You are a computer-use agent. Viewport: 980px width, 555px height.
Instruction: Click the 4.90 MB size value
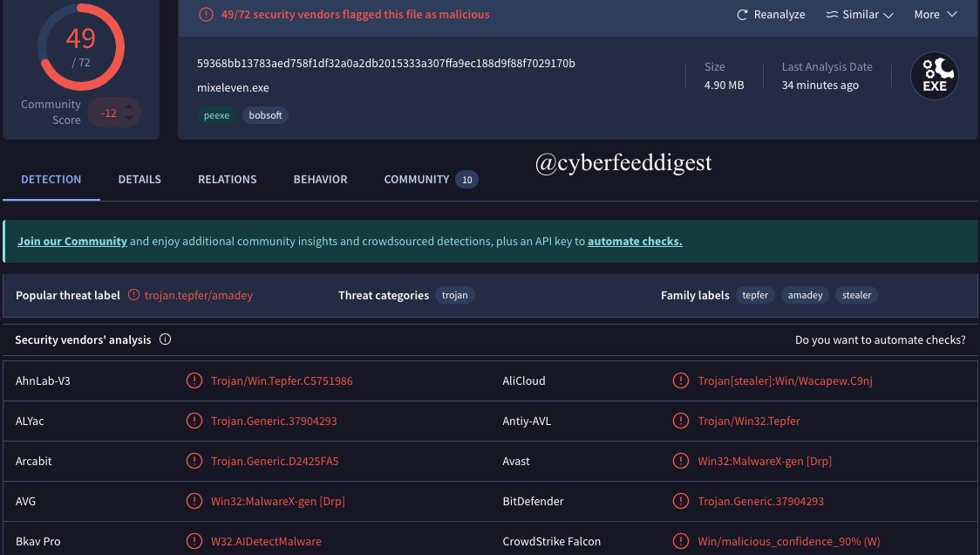coord(725,86)
